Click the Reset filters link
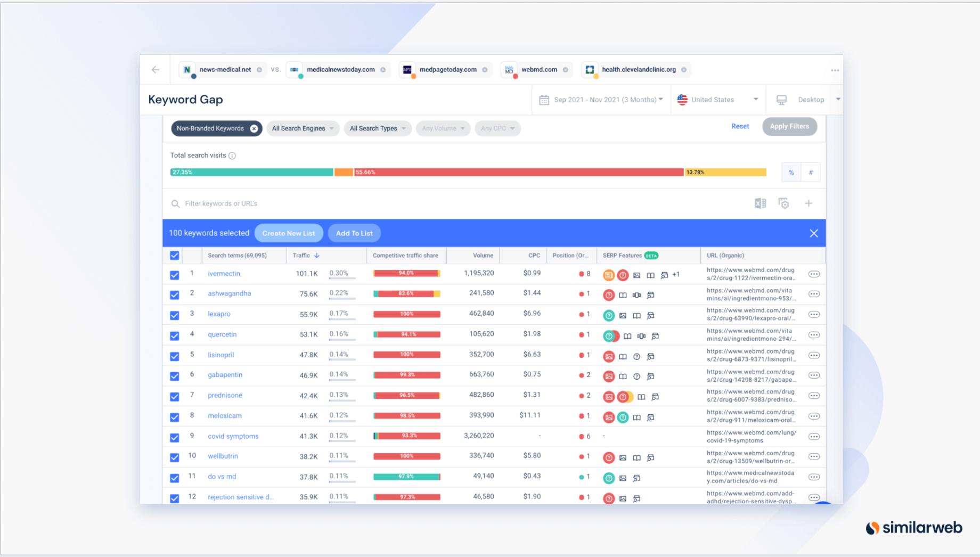The image size is (980, 557). coord(740,126)
